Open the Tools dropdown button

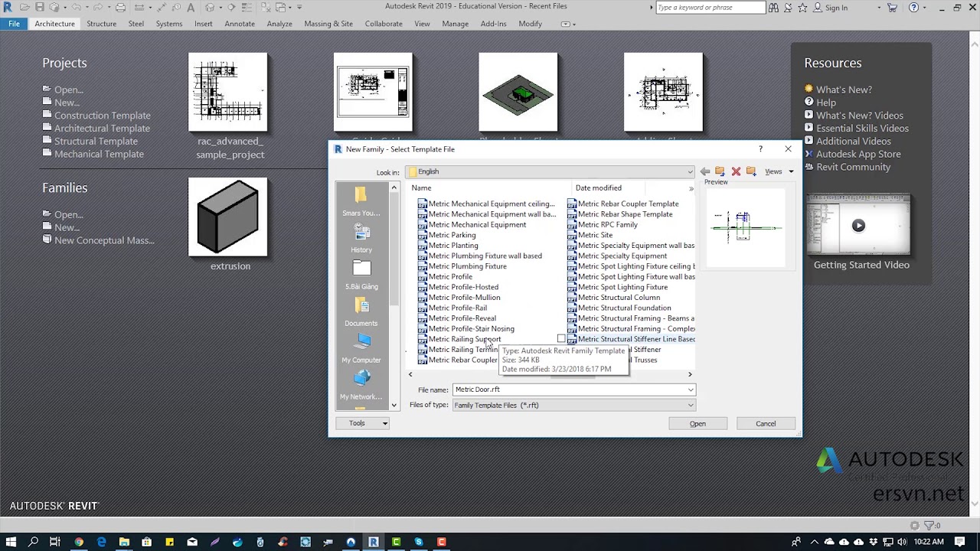[x=363, y=423]
